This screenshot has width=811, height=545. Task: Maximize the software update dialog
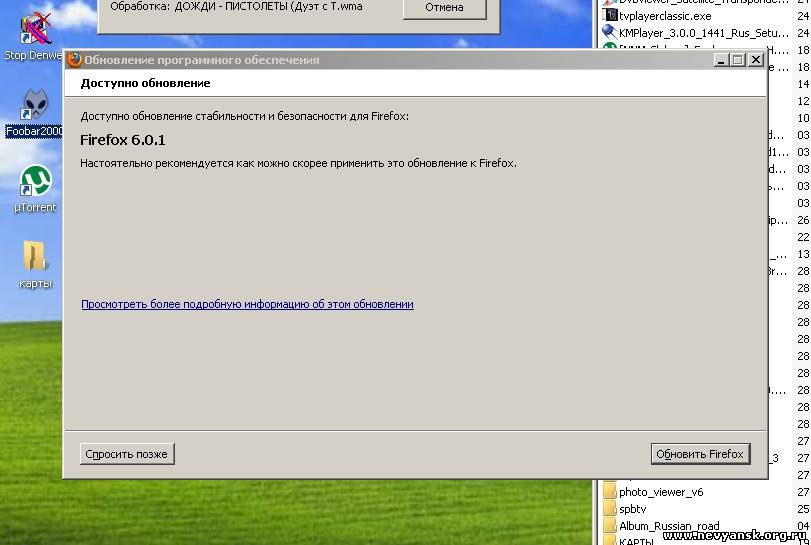click(738, 60)
